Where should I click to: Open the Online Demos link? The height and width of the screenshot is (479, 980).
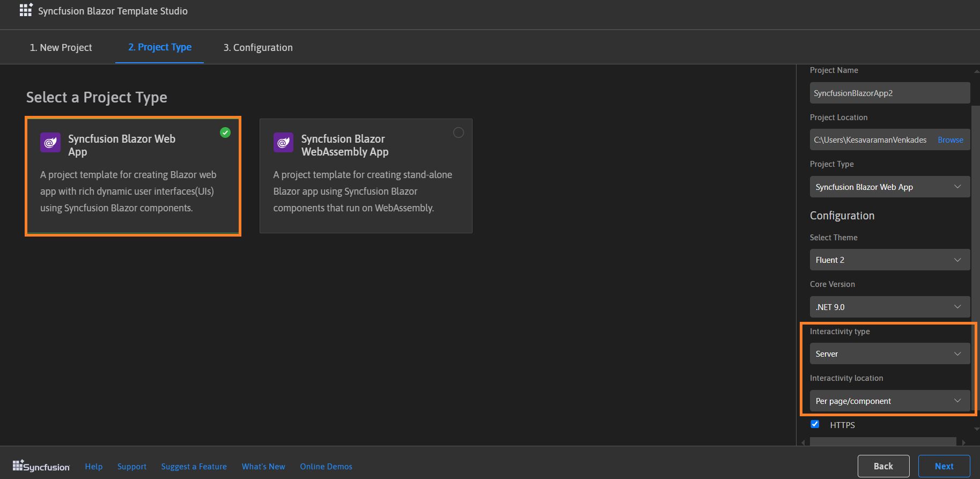tap(326, 467)
